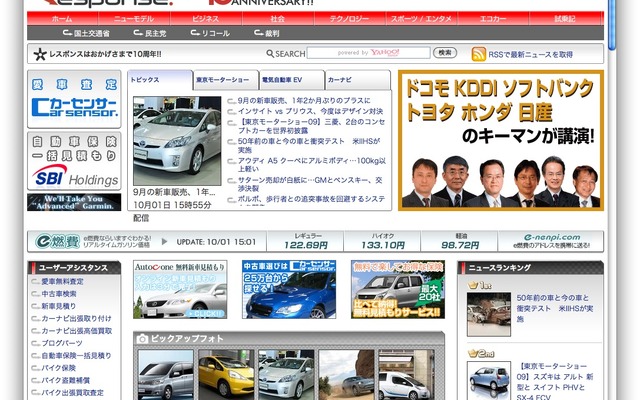640x400 pixels.
Task: Open the 2nd ranked スズキ アルト article link
Action: click(x=555, y=382)
